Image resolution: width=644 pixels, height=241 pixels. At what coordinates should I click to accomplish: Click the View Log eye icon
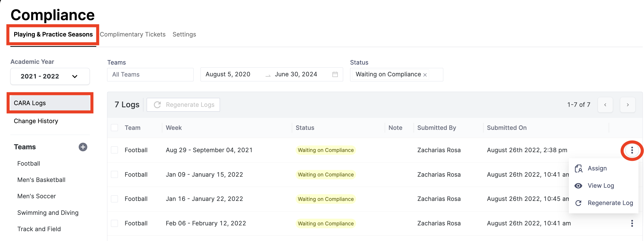coord(578,186)
